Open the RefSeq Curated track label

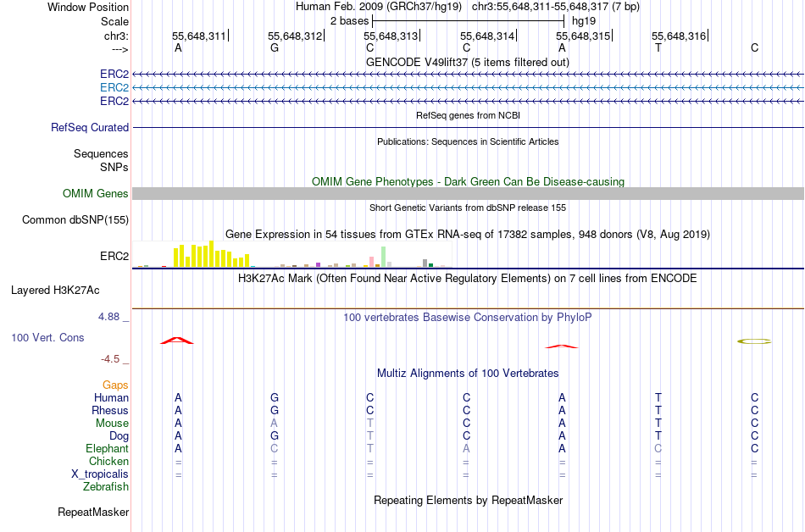90,127
